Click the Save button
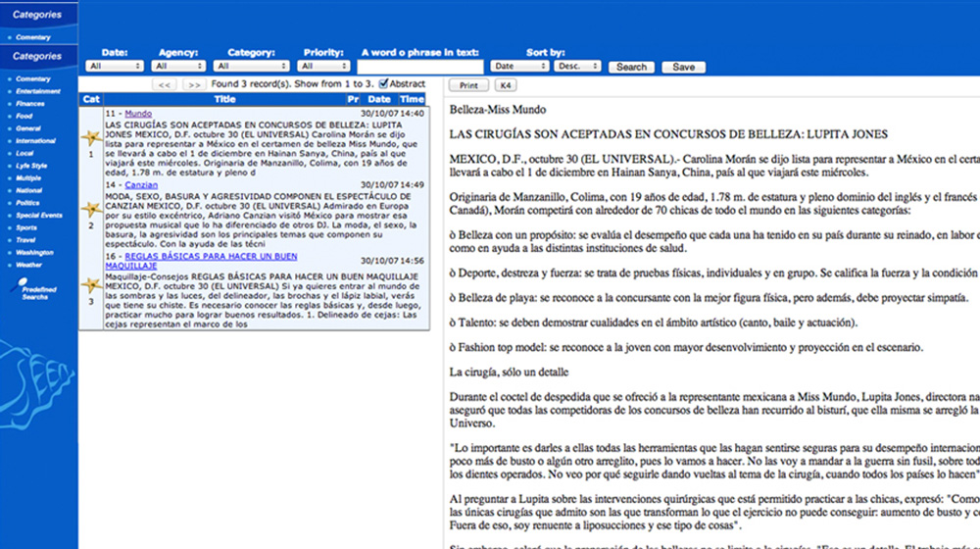 point(683,68)
